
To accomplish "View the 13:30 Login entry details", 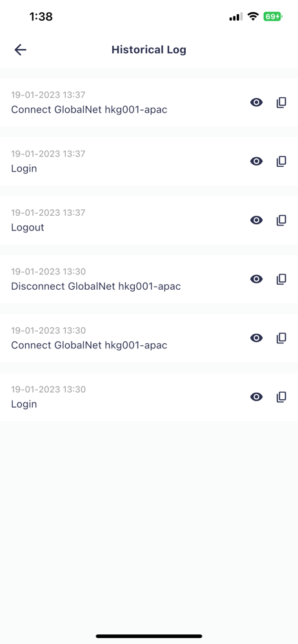I will click(x=257, y=397).
